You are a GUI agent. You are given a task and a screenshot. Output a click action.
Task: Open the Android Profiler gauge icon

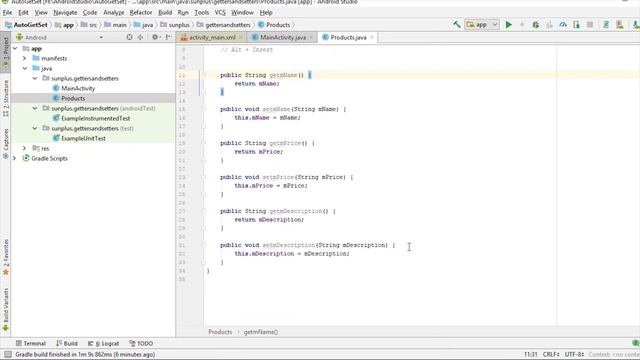563,25
